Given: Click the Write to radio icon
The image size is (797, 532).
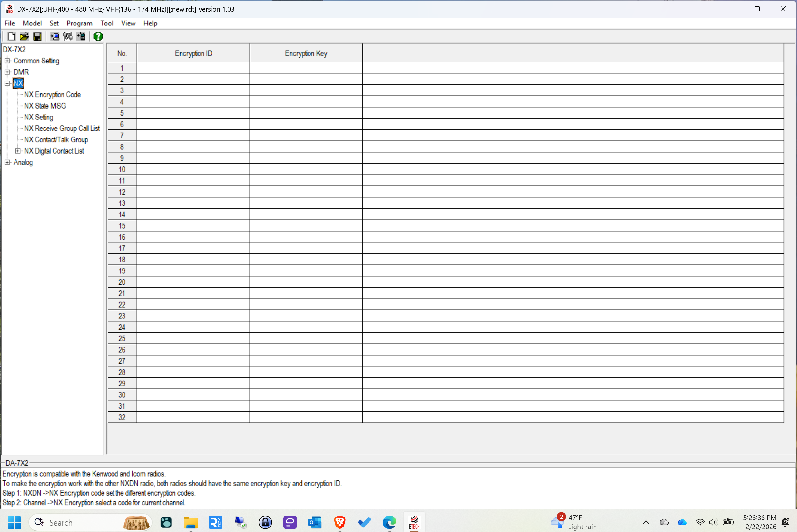Looking at the screenshot, I should pyautogui.click(x=81, y=36).
